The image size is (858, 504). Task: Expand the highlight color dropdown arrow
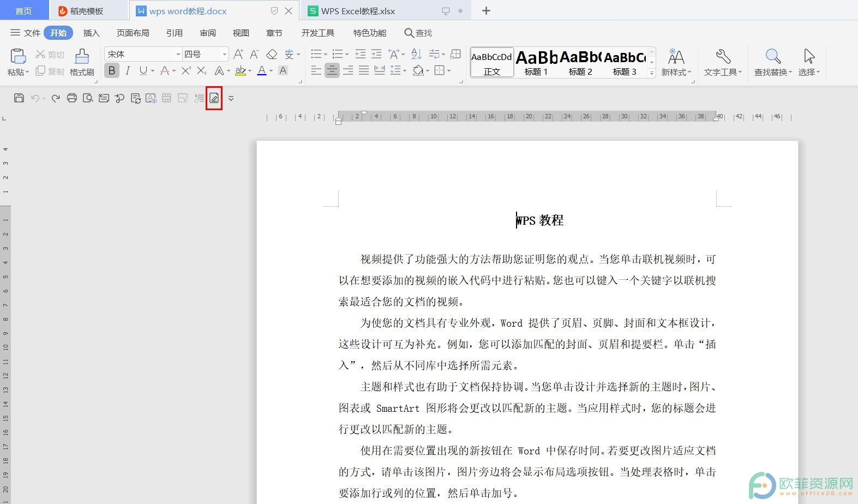click(250, 71)
